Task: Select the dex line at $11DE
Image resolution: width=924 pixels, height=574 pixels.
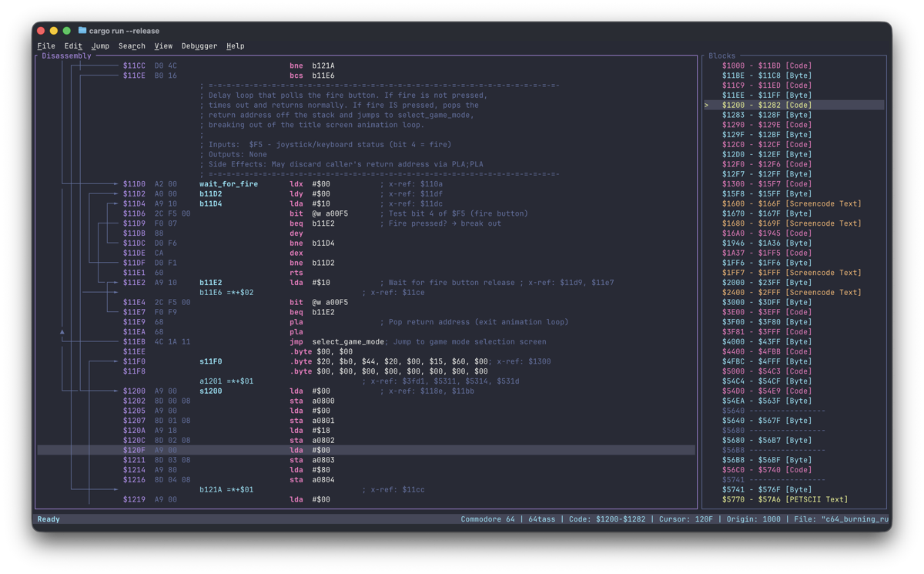Action: point(367,253)
